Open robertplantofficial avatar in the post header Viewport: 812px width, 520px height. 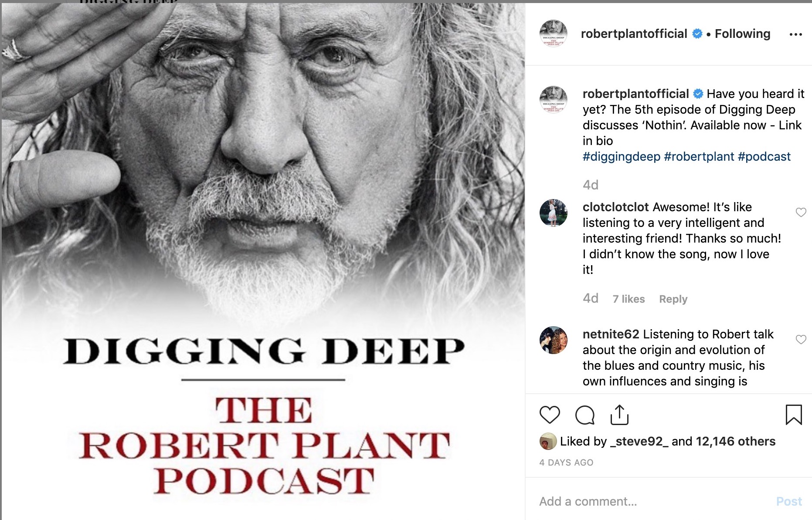pos(554,34)
